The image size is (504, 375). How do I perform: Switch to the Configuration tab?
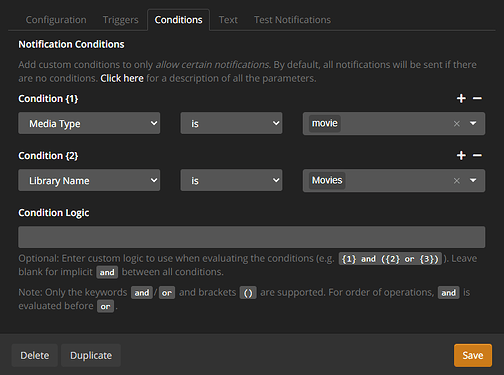coord(56,20)
